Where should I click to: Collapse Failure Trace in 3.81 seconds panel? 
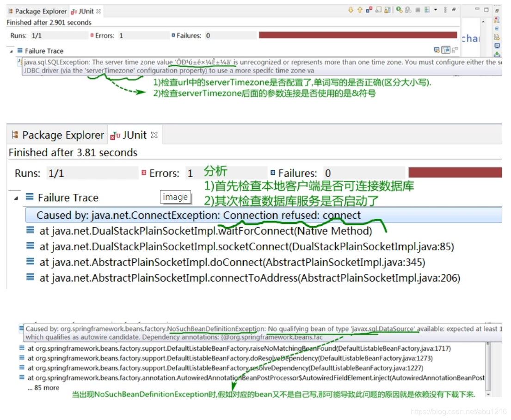click(x=16, y=198)
